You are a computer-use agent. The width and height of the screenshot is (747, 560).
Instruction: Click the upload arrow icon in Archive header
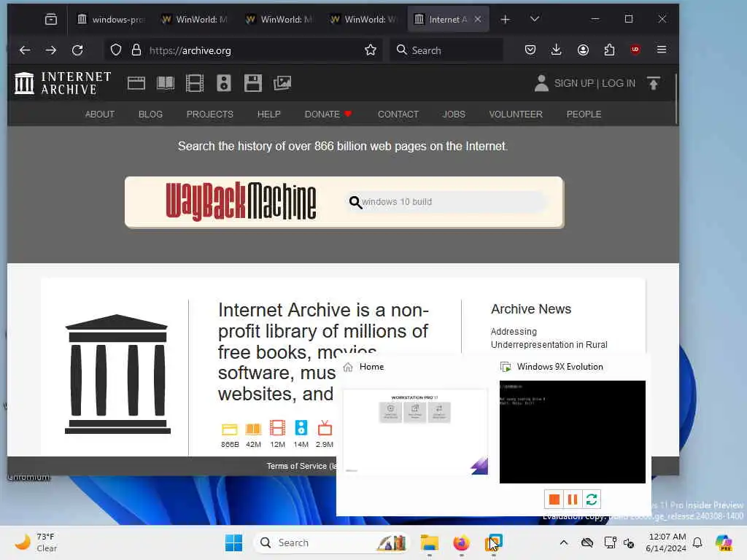click(653, 83)
